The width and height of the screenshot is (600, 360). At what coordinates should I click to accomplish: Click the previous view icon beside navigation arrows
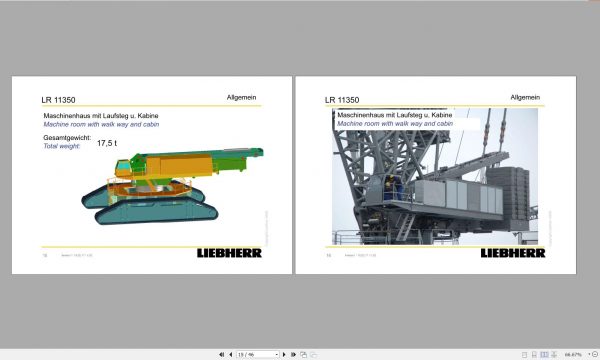[303, 355]
